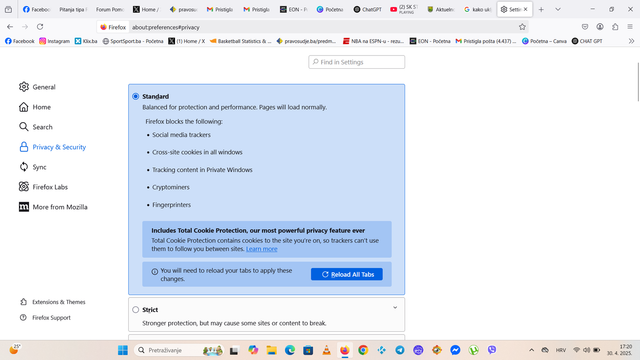Open the Home settings category
The height and width of the screenshot is (360, 640).
[x=35, y=107]
